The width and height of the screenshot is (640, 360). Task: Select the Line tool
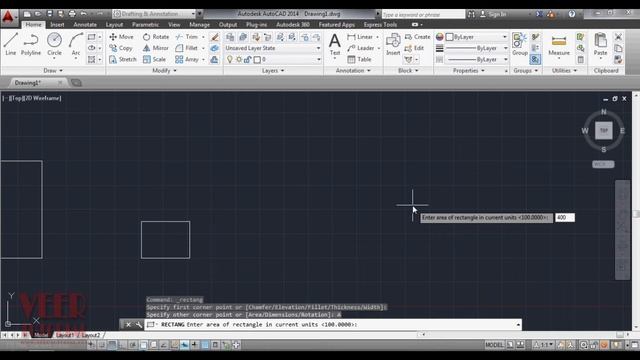pyautogui.click(x=11, y=44)
